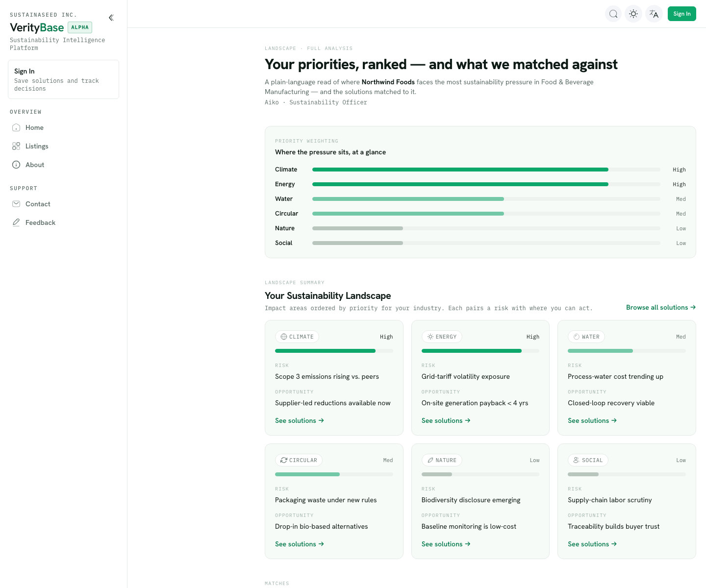Open See solutions under the Water card
Viewport: 706px width, 588px height.
click(x=592, y=420)
